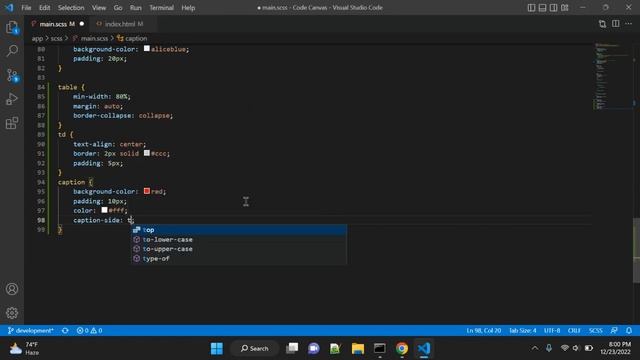
Task: Click the CRLF line ending indicator
Action: pos(574,330)
